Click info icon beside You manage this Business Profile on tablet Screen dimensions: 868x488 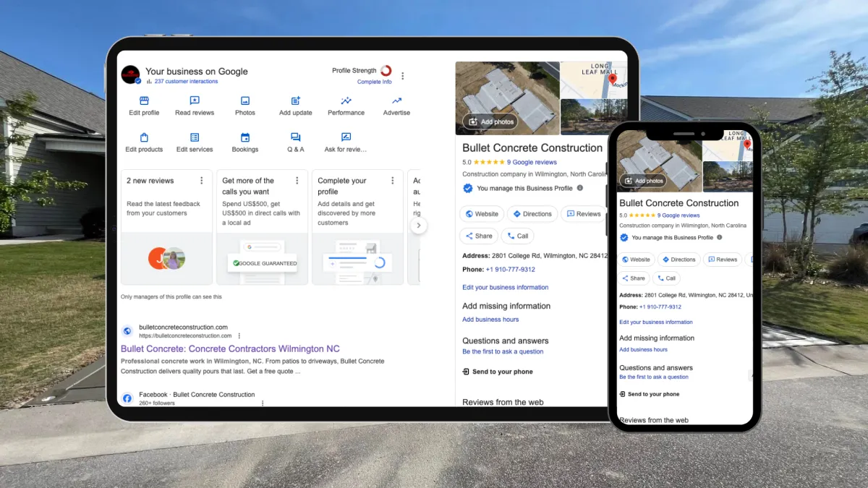click(580, 188)
